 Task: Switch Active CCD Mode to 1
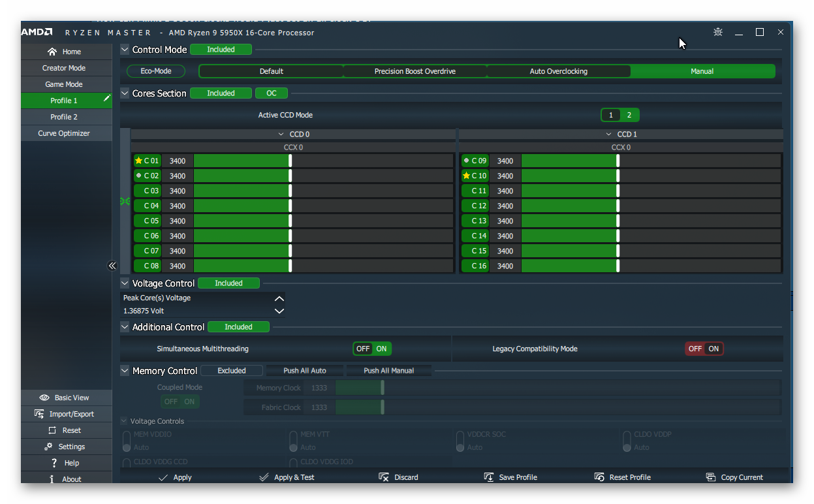(611, 115)
